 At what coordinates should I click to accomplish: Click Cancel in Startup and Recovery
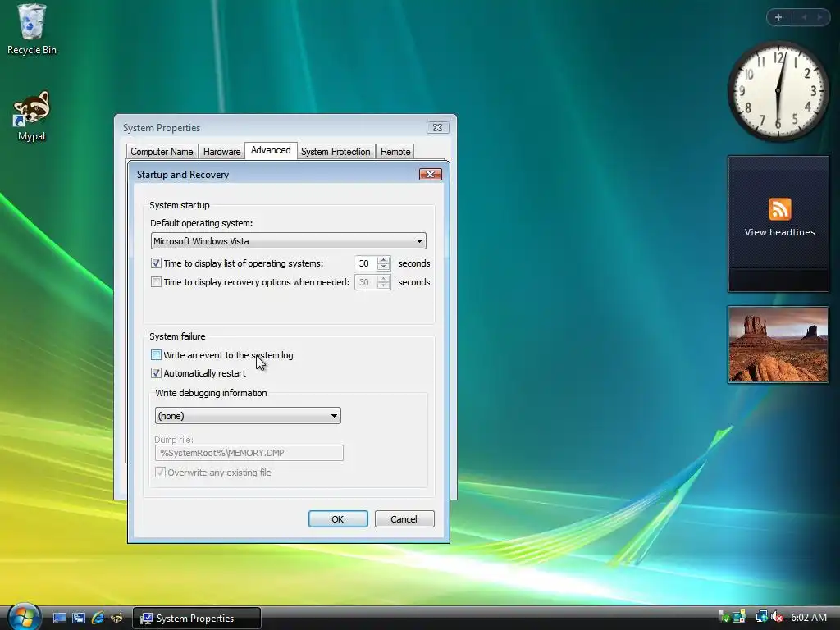click(404, 519)
